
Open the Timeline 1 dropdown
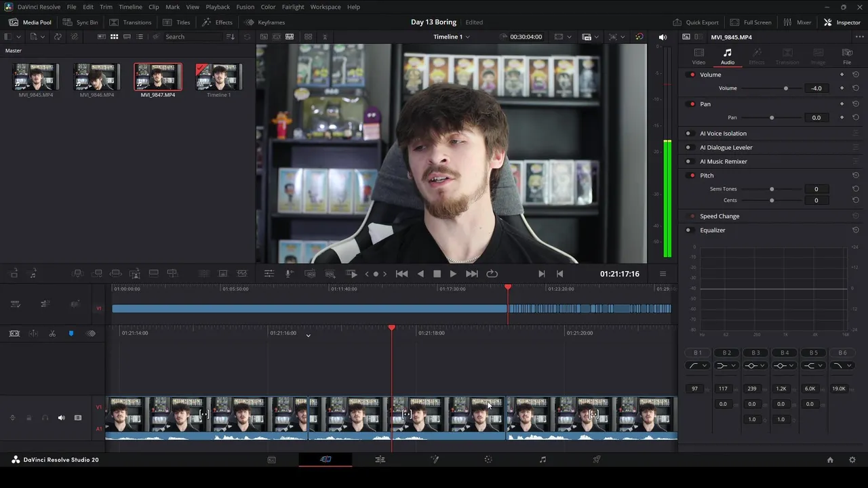tap(452, 37)
